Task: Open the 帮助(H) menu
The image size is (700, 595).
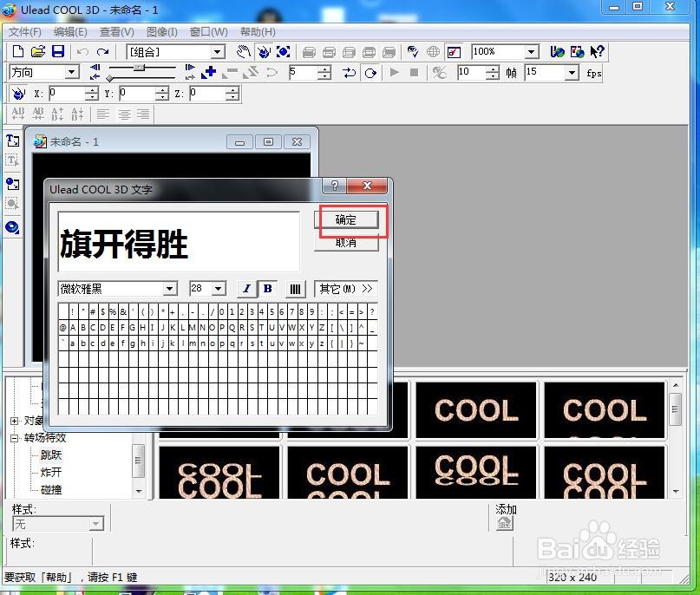Action: coord(258,32)
